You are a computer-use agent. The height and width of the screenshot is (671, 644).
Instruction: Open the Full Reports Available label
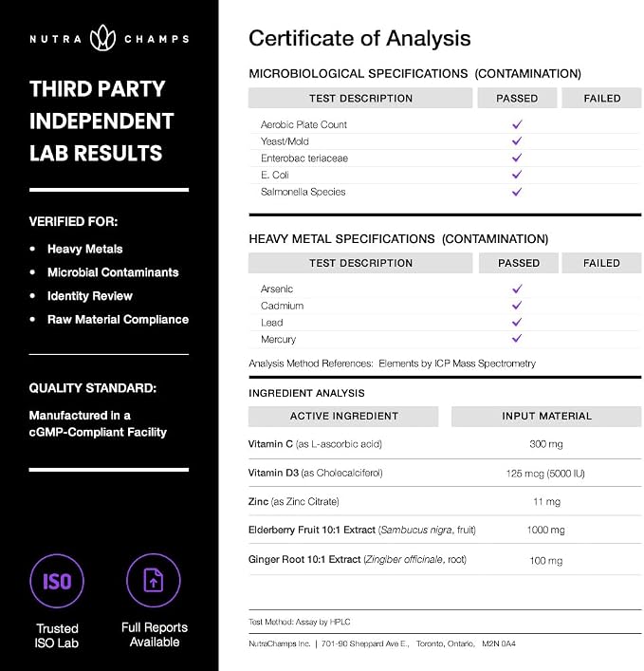155,635
